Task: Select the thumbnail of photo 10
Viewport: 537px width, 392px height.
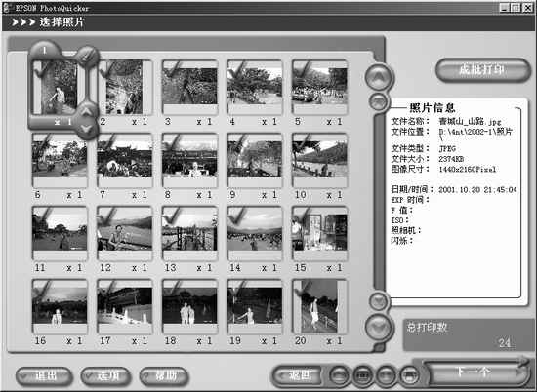Action: (319, 160)
